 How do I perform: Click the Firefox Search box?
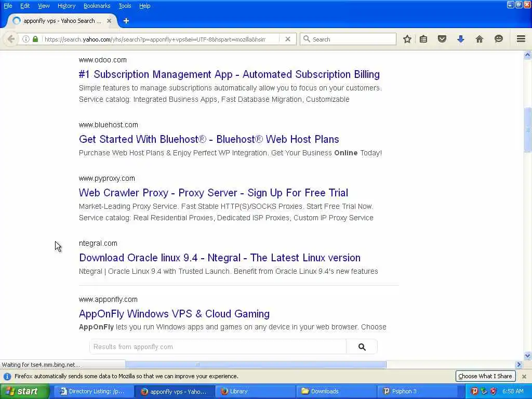pyautogui.click(x=348, y=39)
